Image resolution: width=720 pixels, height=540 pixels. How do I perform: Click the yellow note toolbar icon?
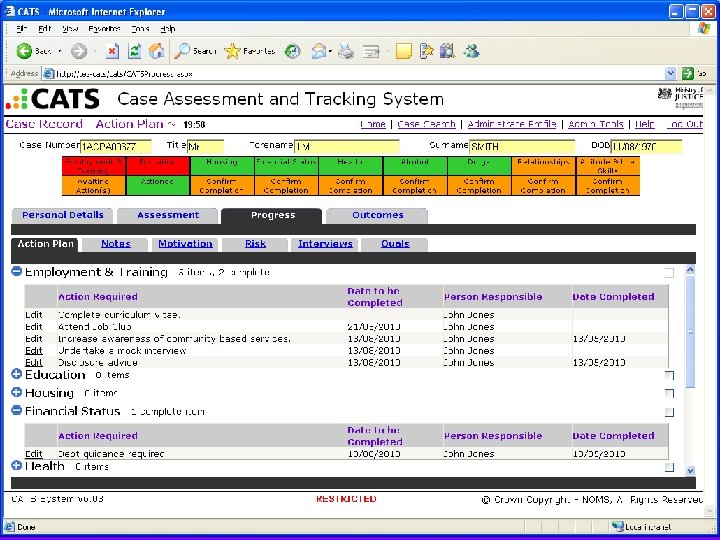[x=404, y=51]
